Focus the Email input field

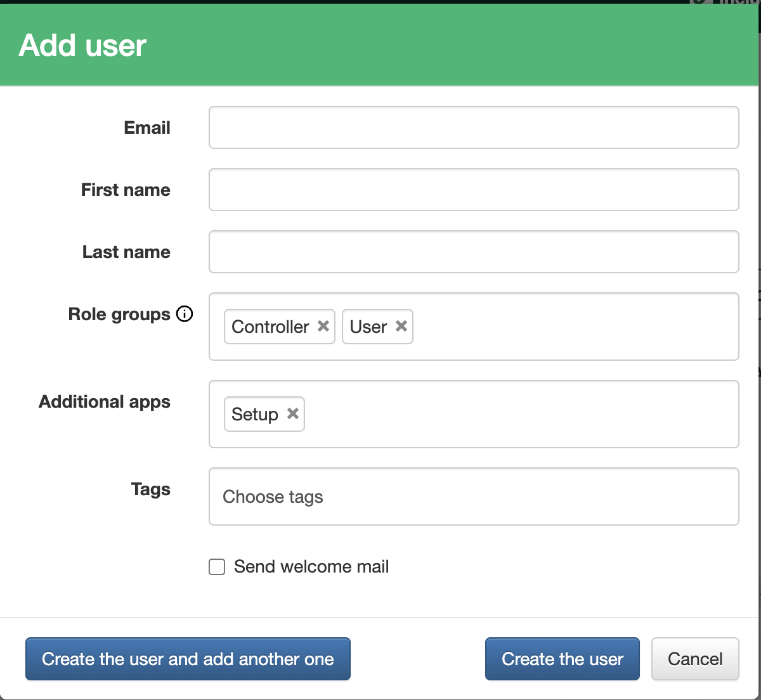coord(474,127)
